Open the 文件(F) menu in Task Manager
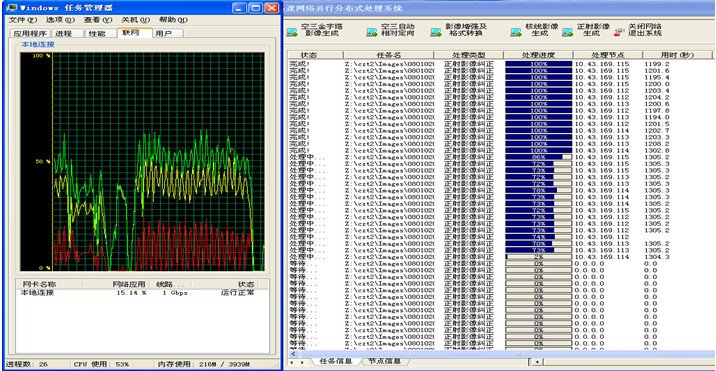Image resolution: width=716 pixels, height=371 pixels. [x=23, y=20]
